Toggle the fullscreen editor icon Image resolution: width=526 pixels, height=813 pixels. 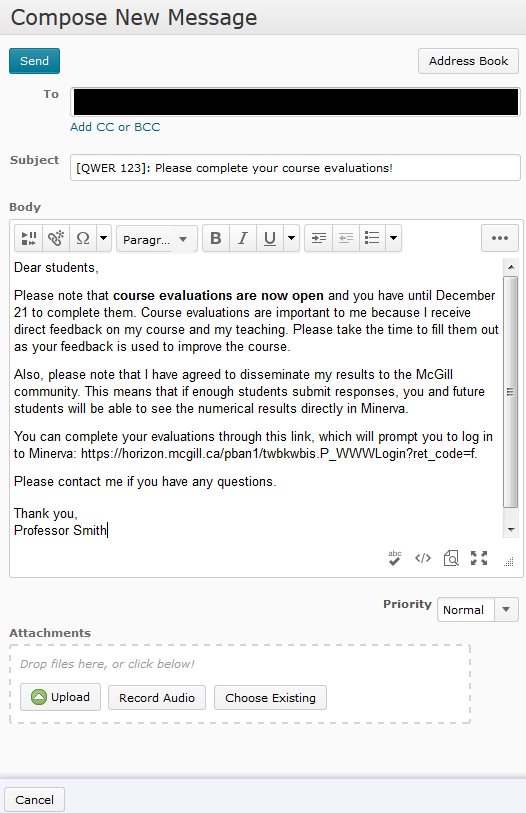[x=479, y=558]
